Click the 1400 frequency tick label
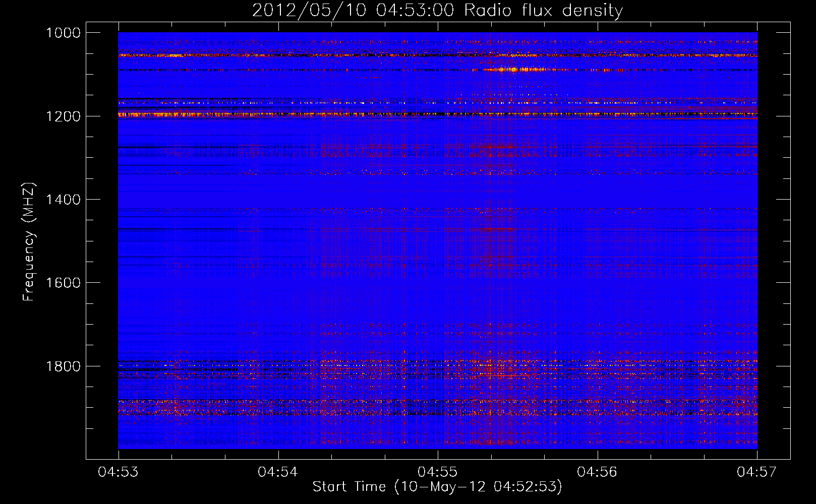The width and height of the screenshot is (816, 504). point(63,200)
